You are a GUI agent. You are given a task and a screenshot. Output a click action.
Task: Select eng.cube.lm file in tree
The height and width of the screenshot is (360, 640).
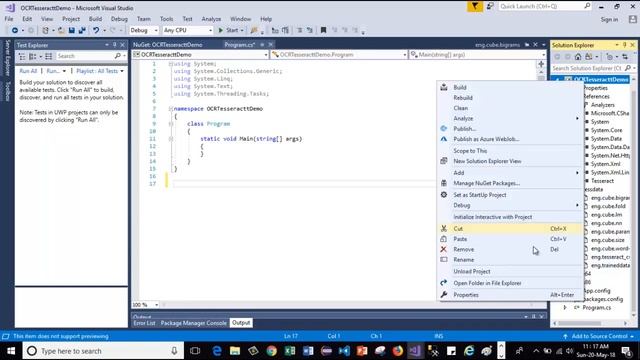pos(606,215)
